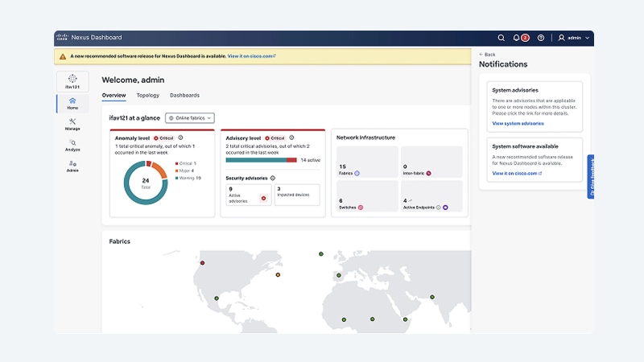Viewport: 644px width, 362px height.
Task: Click the advisory level progress bar
Action: coord(261,160)
